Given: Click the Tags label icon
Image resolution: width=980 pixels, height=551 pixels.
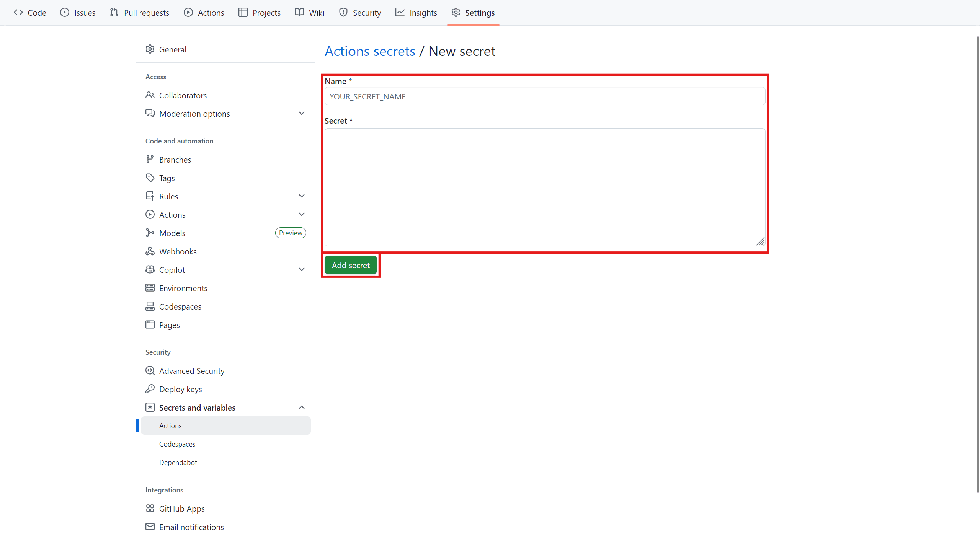Looking at the screenshot, I should click(150, 178).
